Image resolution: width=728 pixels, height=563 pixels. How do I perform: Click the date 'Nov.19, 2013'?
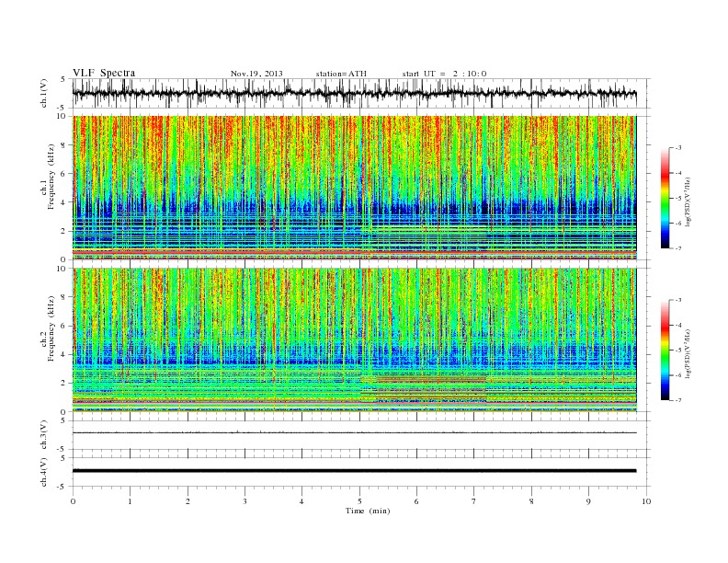pos(256,74)
